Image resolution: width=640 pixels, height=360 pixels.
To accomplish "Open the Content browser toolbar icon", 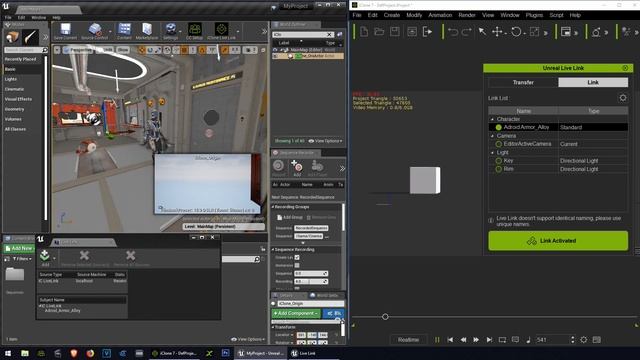I will tap(124, 31).
